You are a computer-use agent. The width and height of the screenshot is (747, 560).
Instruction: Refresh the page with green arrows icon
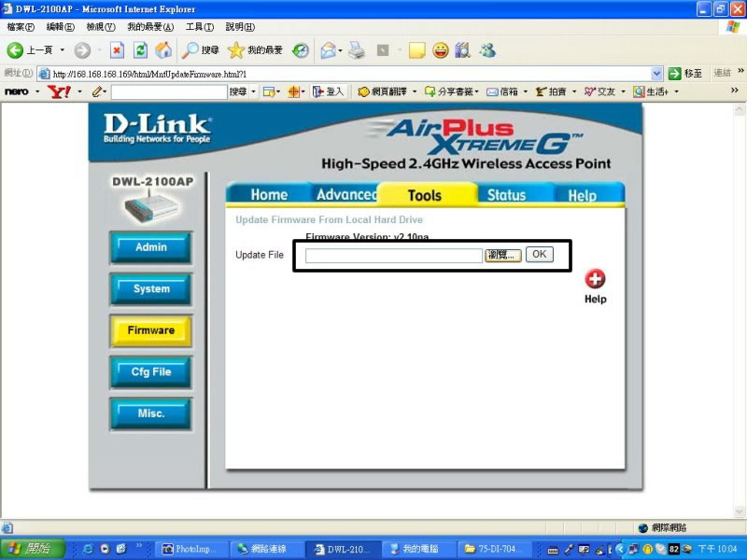coord(140,50)
